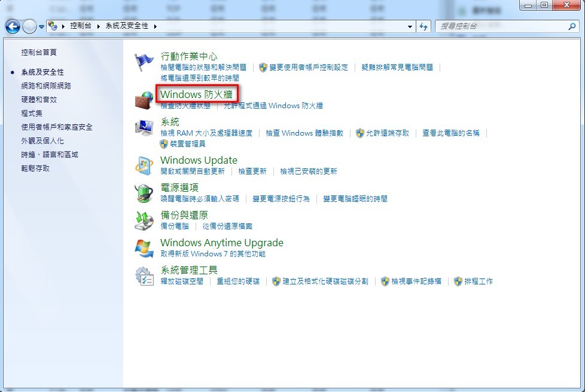
Task: Click 取得新版 Windows 7 的其他功能
Action: [213, 254]
